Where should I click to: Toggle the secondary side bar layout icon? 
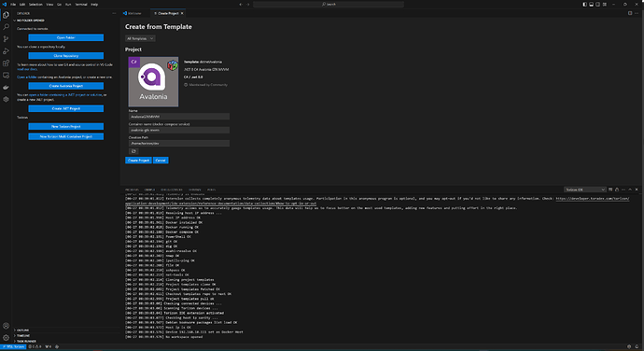[598, 4]
